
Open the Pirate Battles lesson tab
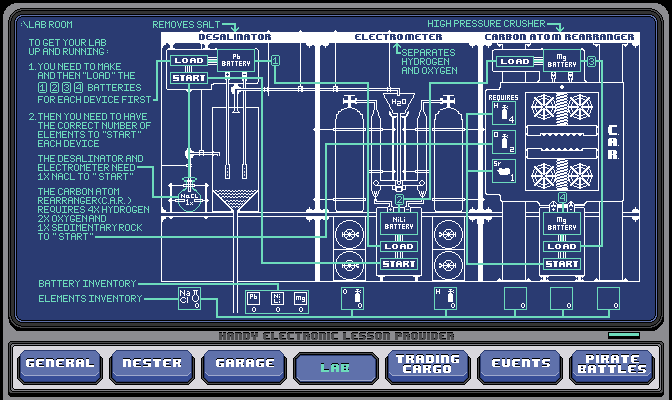click(x=610, y=365)
